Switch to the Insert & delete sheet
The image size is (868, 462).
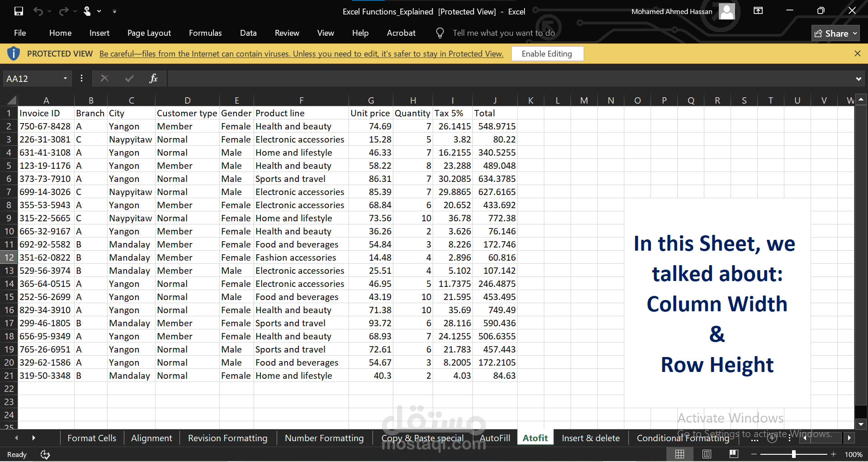click(590, 438)
